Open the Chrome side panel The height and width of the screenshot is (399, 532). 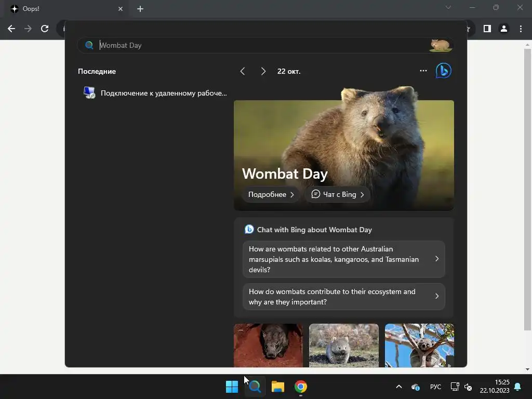[487, 29]
